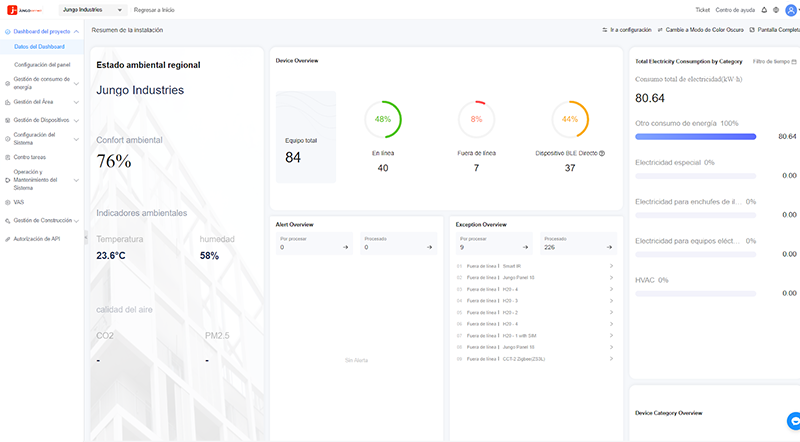Click exception row 03 H20 - 4

click(x=535, y=289)
